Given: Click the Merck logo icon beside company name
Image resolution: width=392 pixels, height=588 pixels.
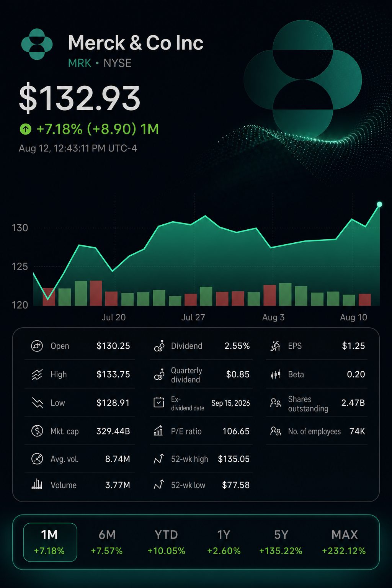Looking at the screenshot, I should point(37,44).
